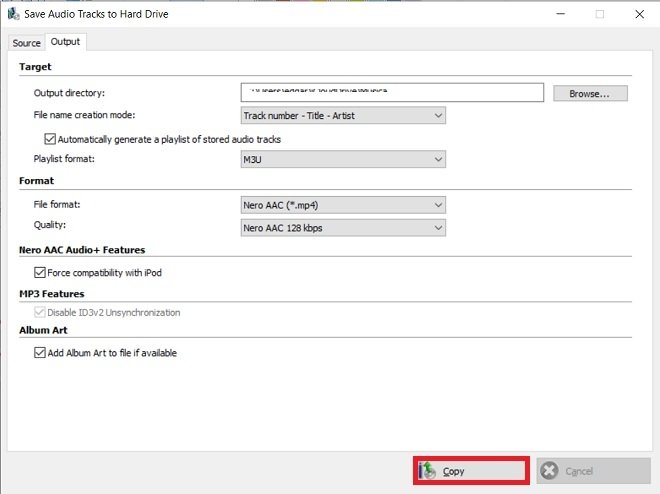The height and width of the screenshot is (494, 660).
Task: Click the "Playlist format:" label
Action: click(x=64, y=159)
